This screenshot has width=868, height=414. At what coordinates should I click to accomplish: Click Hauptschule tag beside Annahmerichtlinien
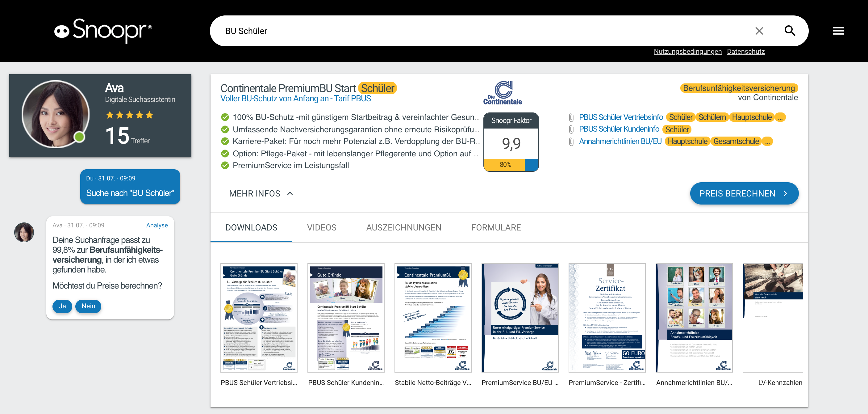pos(687,141)
